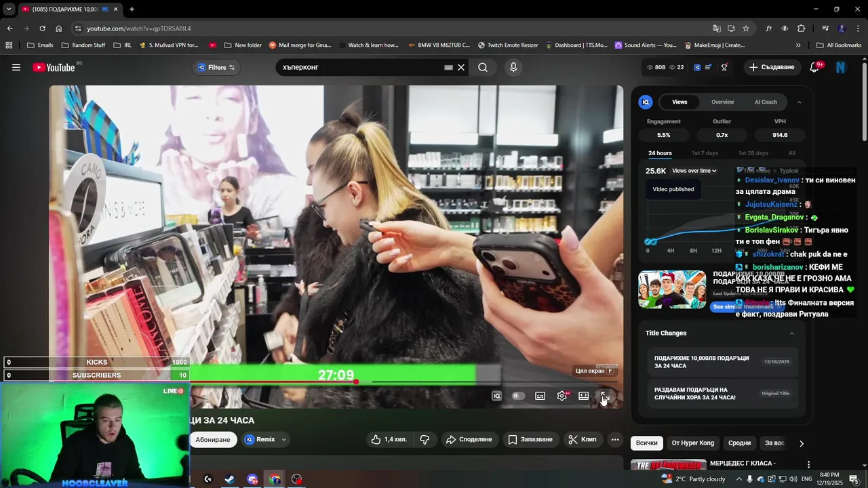The width and height of the screenshot is (868, 488).
Task: Open the Mullvad VPN bookmark
Action: [x=170, y=45]
